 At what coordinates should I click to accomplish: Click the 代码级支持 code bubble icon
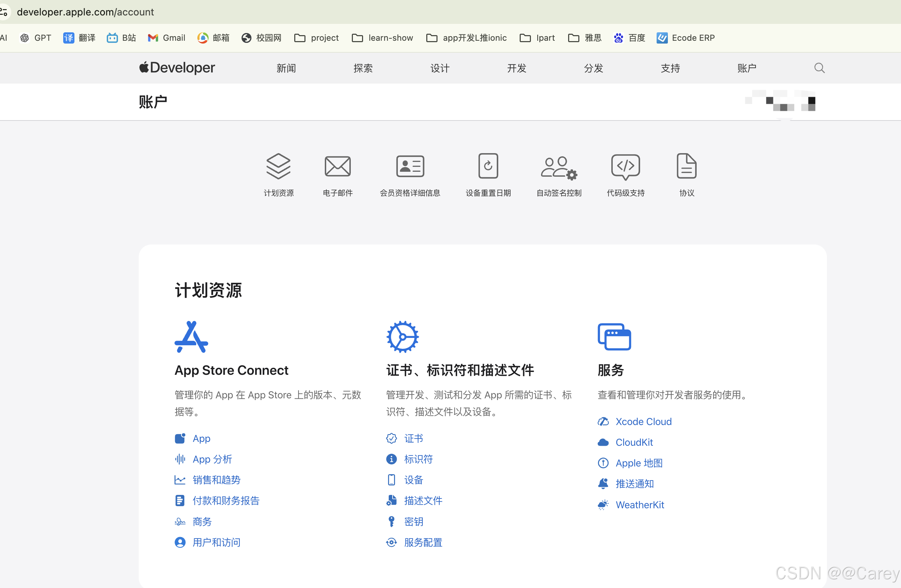(x=625, y=166)
